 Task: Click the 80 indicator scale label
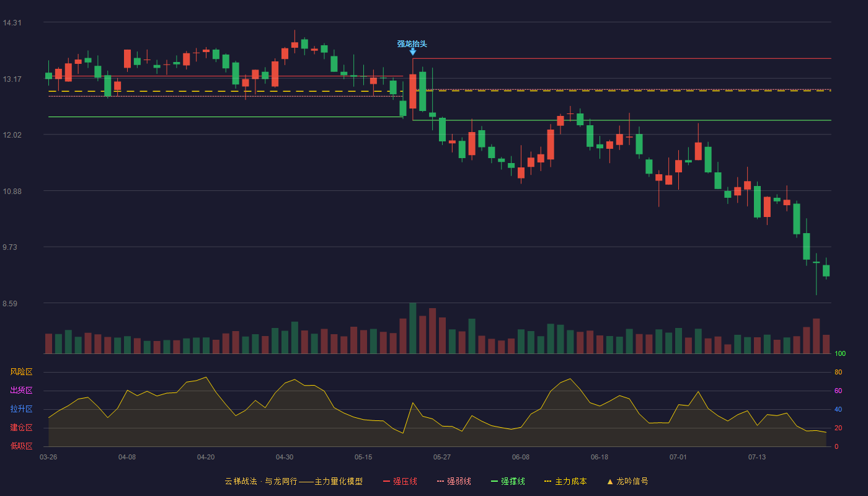838,372
